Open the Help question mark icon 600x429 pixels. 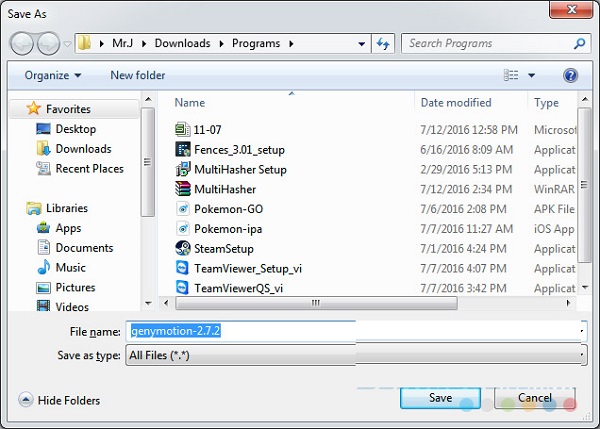(x=571, y=75)
